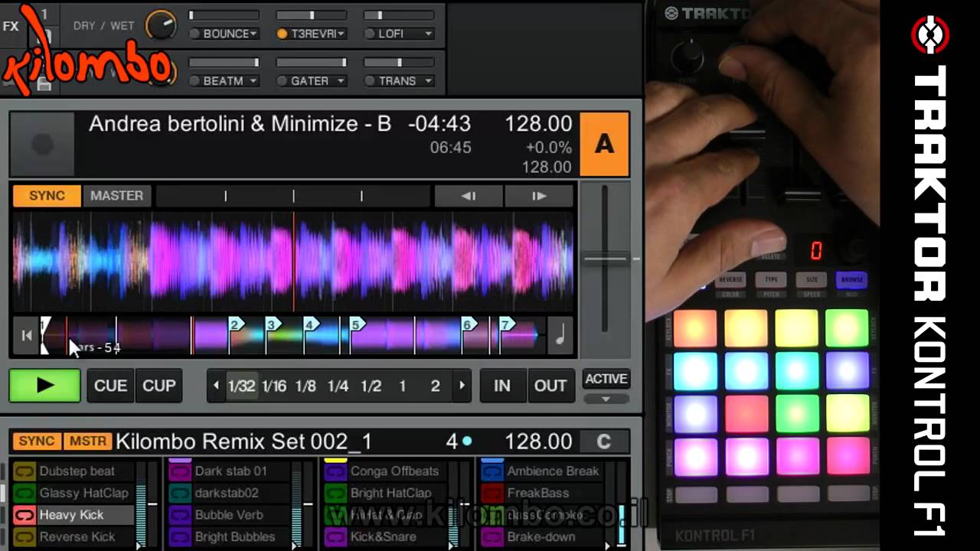Trigger the darkstab02 cell icon
This screenshot has width=980, height=551.
(x=180, y=493)
